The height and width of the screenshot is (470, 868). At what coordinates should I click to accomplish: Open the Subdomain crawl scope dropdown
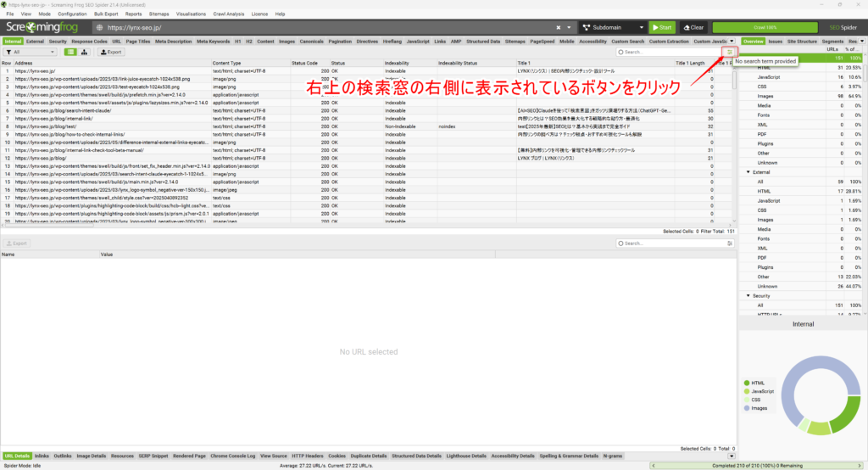(612, 27)
